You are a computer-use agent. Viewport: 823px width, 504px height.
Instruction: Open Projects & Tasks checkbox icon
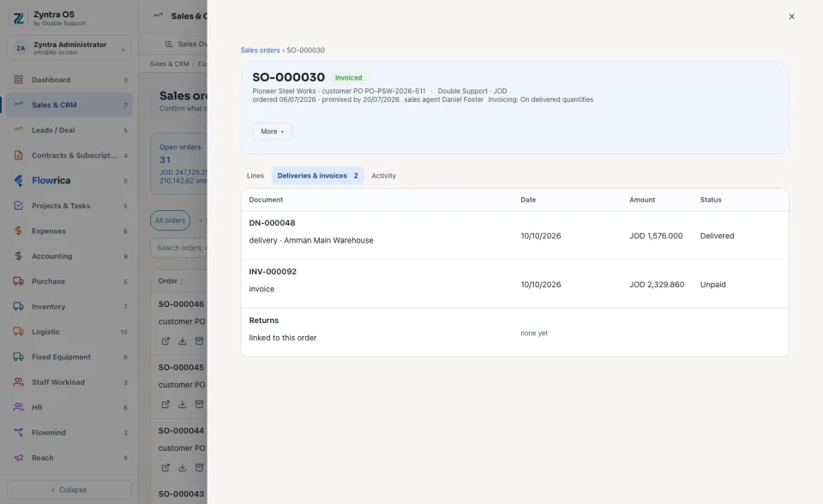point(18,205)
